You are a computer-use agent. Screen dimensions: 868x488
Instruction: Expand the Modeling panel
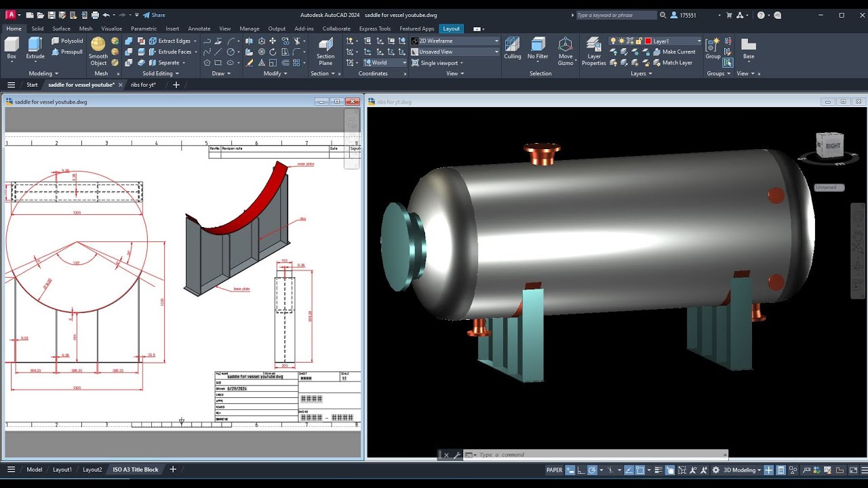(43, 73)
